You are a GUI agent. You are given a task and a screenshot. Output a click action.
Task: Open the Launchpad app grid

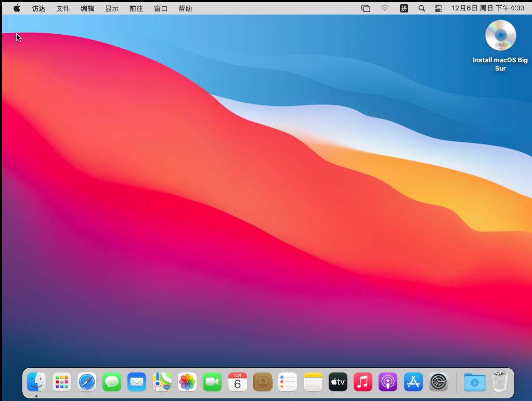pyautogui.click(x=62, y=382)
